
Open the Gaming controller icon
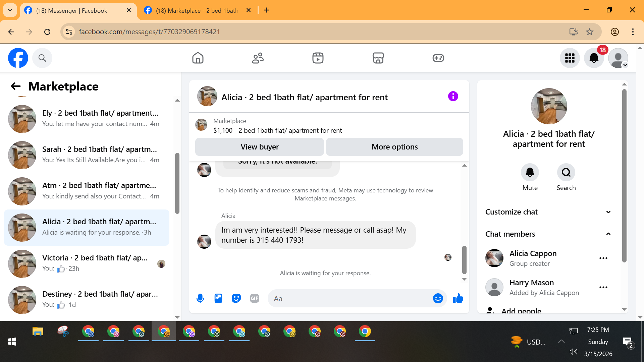[438, 58]
